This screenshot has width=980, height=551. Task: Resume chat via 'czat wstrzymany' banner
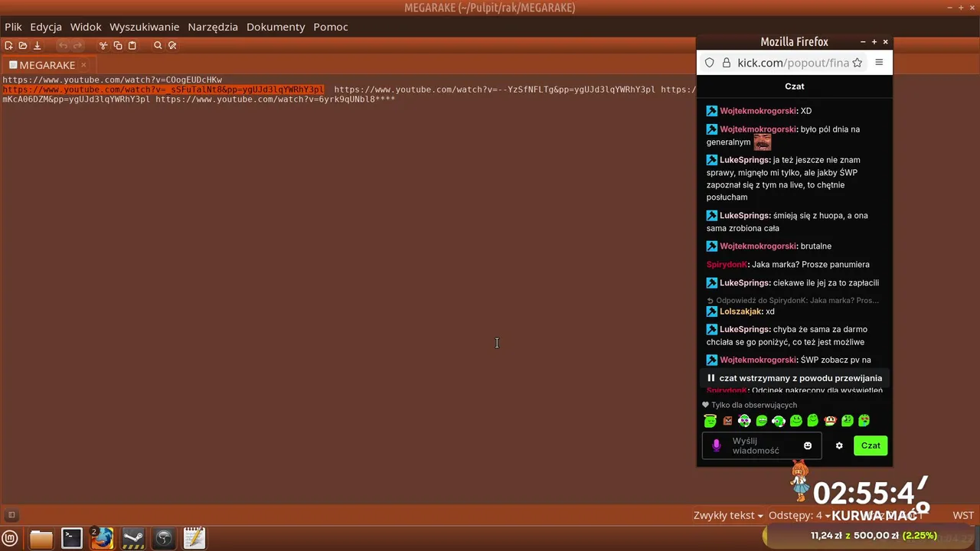[794, 378]
